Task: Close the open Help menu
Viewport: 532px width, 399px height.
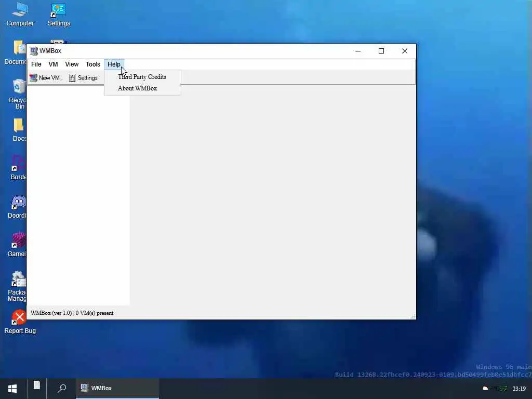Action: (114, 64)
